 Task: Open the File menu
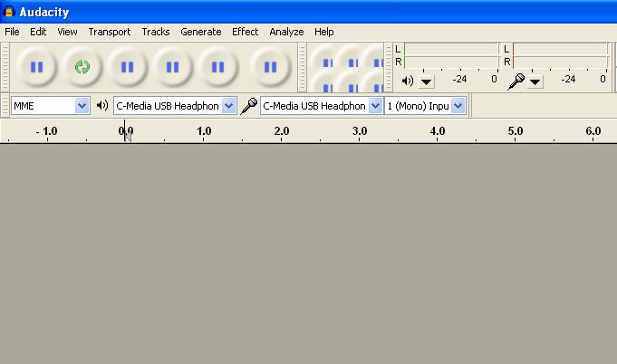[x=12, y=32]
